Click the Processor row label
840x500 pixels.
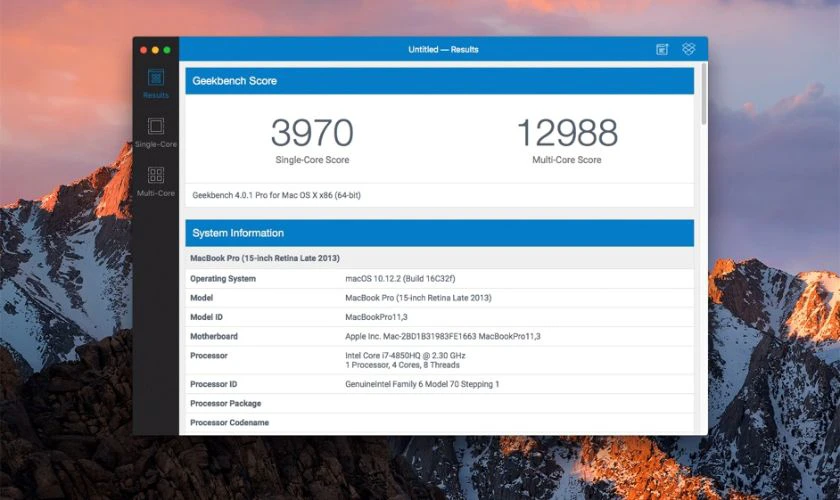pos(209,356)
